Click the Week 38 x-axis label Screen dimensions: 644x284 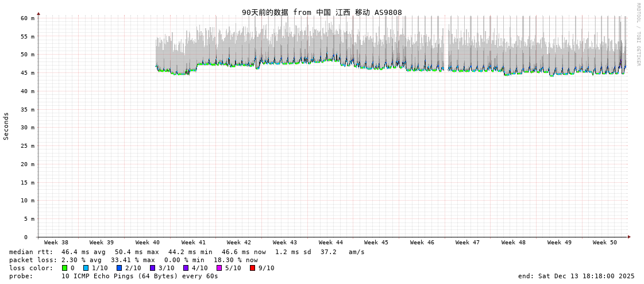[56, 243]
